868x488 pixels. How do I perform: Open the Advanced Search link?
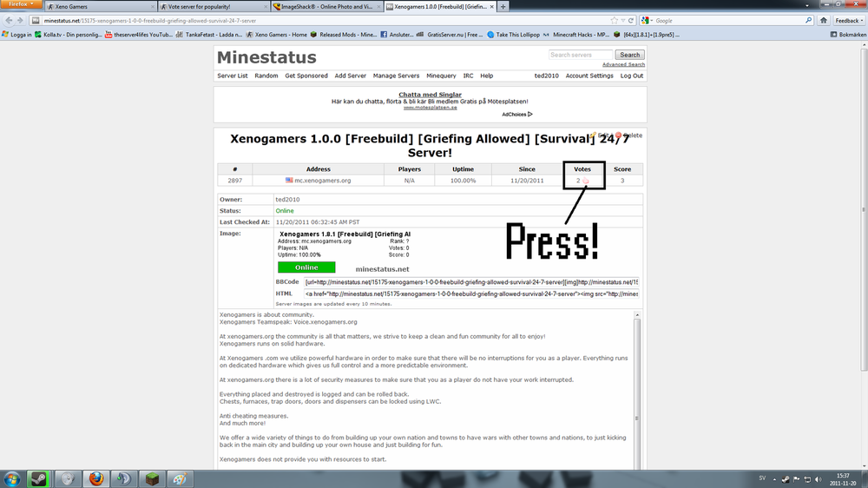pyautogui.click(x=623, y=64)
